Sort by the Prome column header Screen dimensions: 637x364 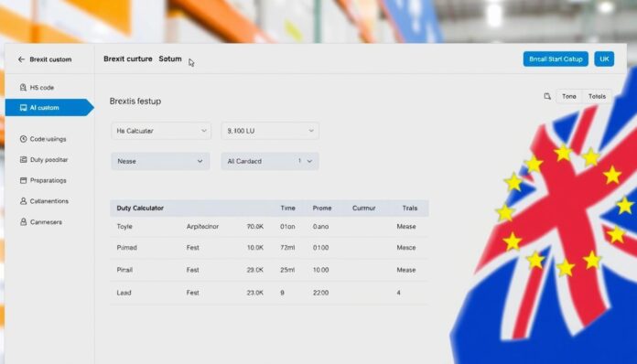coord(322,208)
